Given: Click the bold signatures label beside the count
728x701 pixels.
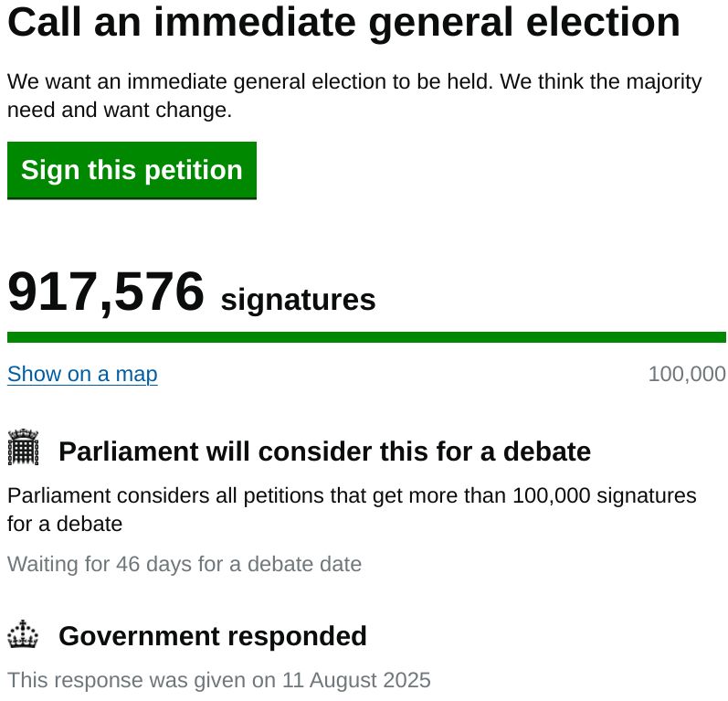Looking at the screenshot, I should click(x=298, y=300).
